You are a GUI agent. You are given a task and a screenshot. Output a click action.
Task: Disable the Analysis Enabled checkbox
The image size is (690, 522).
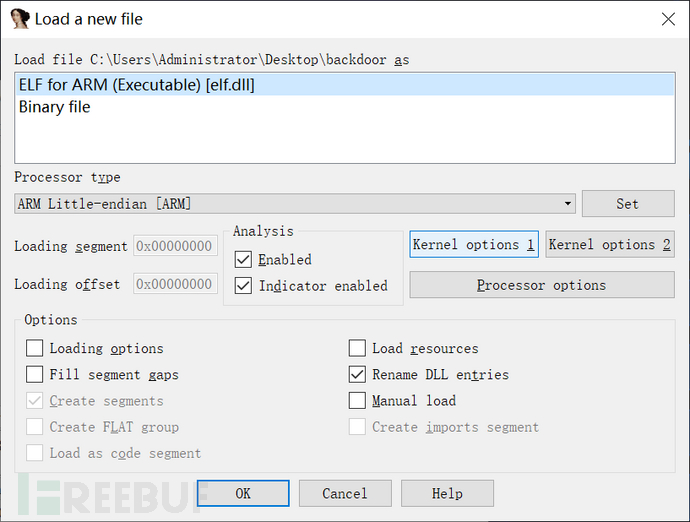pos(243,260)
